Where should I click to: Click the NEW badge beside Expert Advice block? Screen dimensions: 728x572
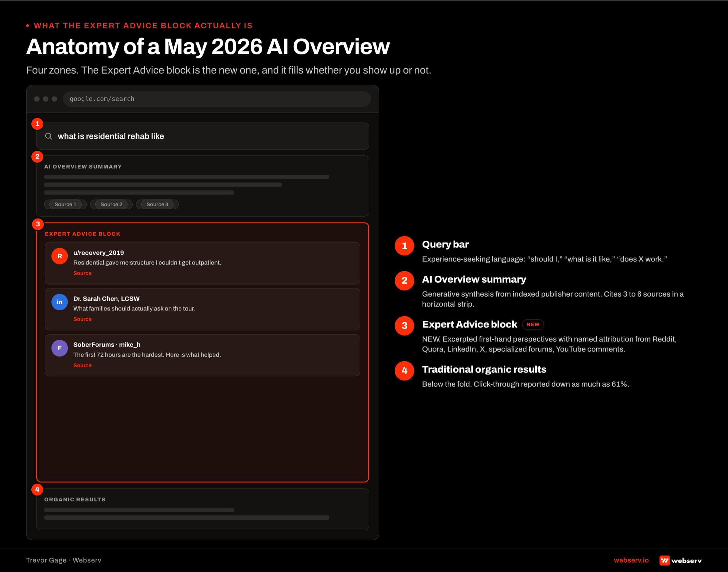click(533, 325)
